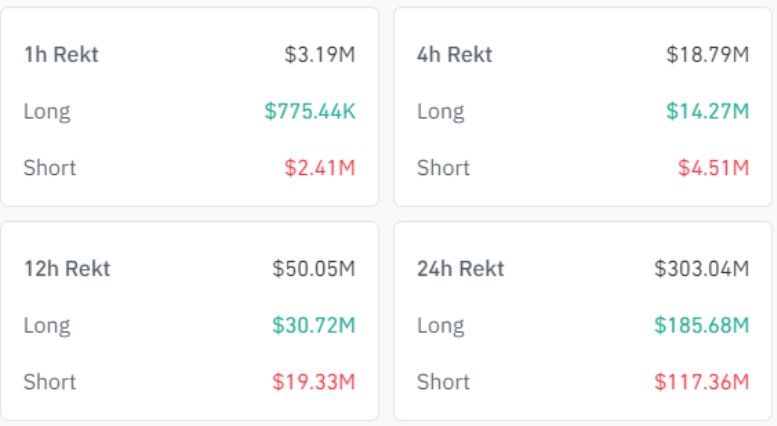Select the 4h total $18.79M value
This screenshot has height=426, width=777.
click(x=708, y=54)
